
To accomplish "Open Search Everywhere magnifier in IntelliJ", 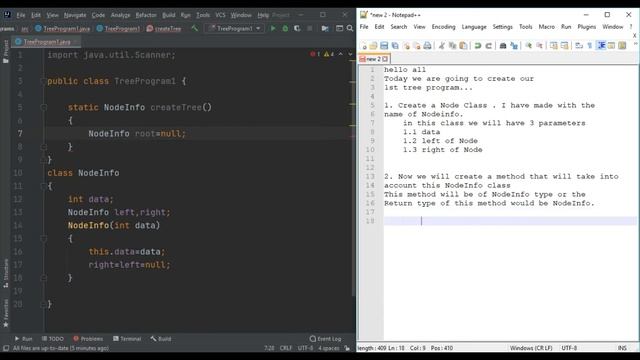I will [350, 29].
